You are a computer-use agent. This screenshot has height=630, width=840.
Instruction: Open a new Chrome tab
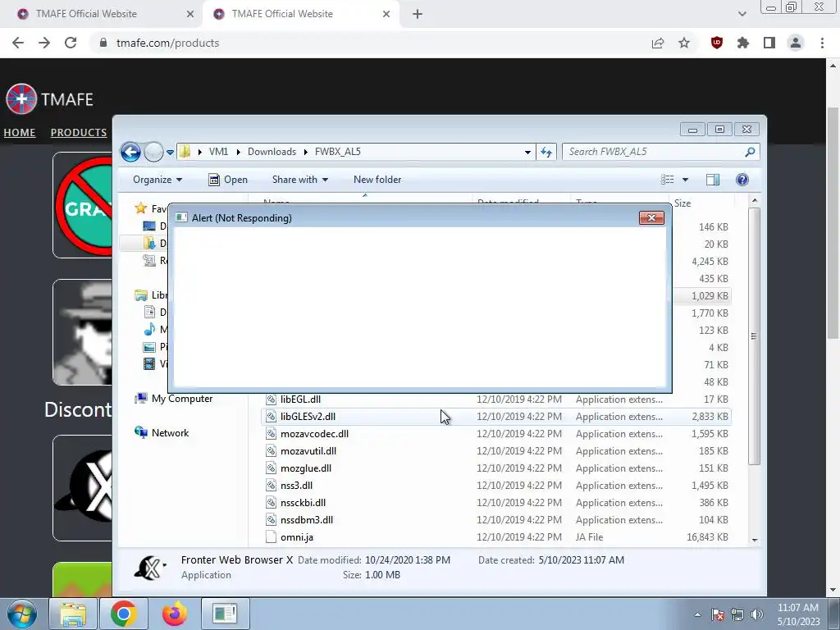[x=418, y=14]
